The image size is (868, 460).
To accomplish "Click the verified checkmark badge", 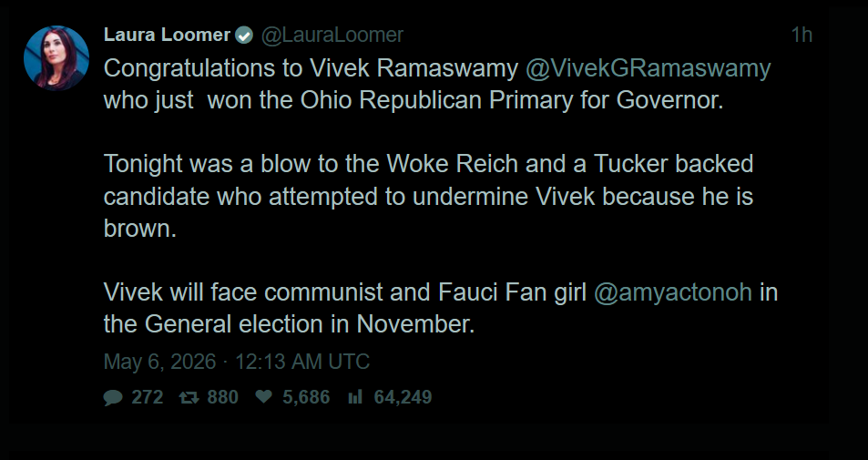I will pyautogui.click(x=244, y=36).
